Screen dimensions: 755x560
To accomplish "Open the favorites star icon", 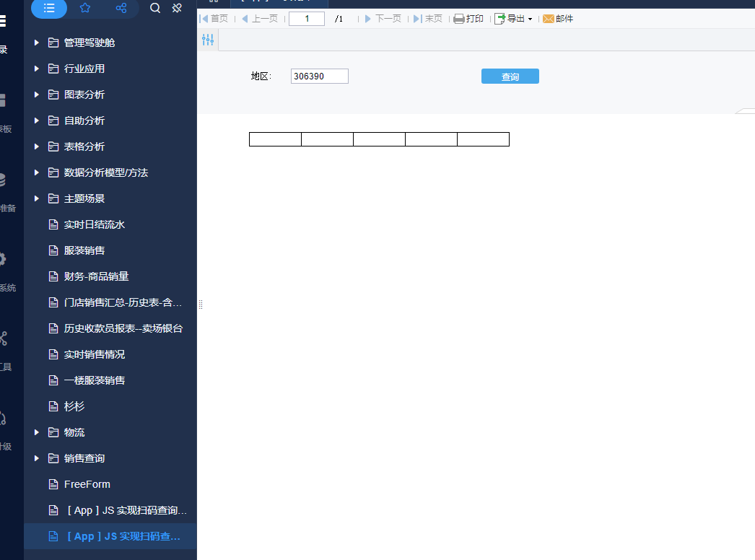I will tap(85, 8).
